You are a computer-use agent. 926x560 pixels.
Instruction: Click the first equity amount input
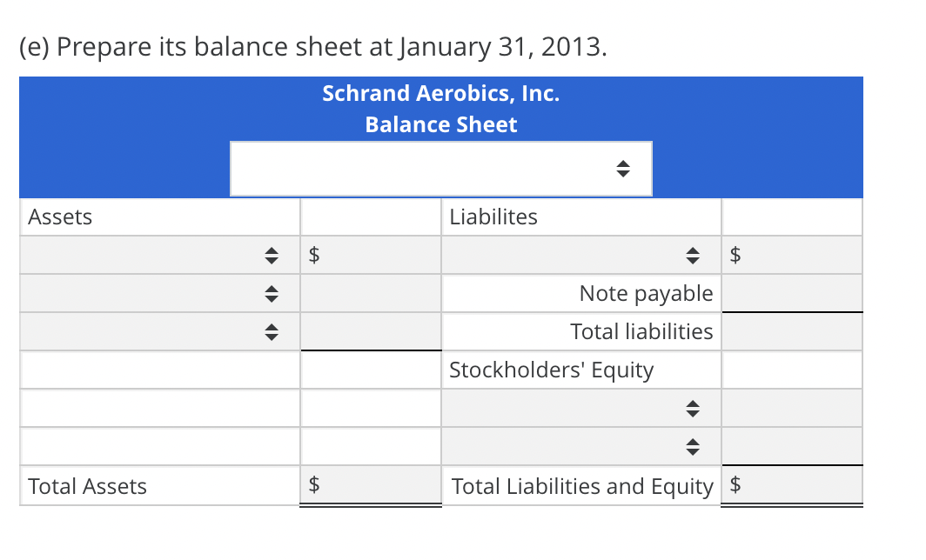tap(792, 408)
